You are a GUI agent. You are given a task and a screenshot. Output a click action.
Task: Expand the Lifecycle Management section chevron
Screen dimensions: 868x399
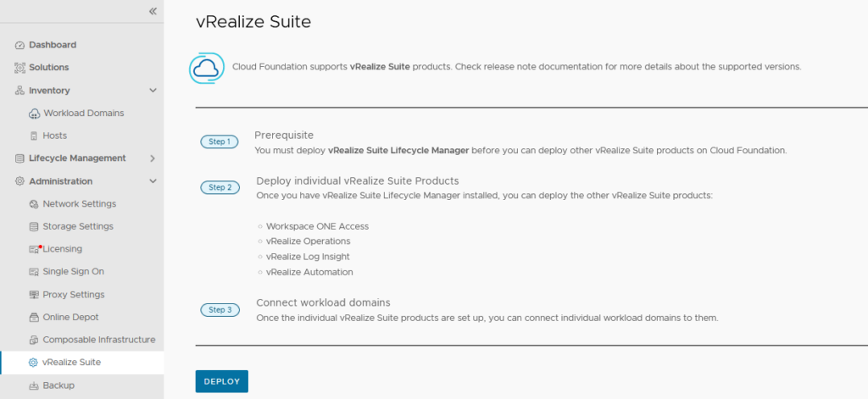coord(153,158)
